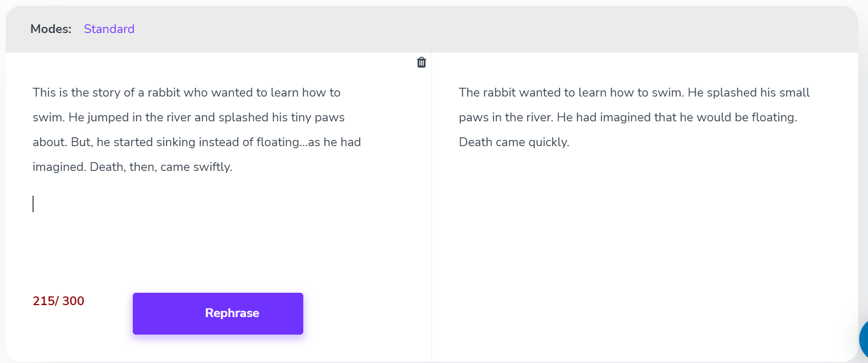Open the blue chat bubble widget

[863, 339]
